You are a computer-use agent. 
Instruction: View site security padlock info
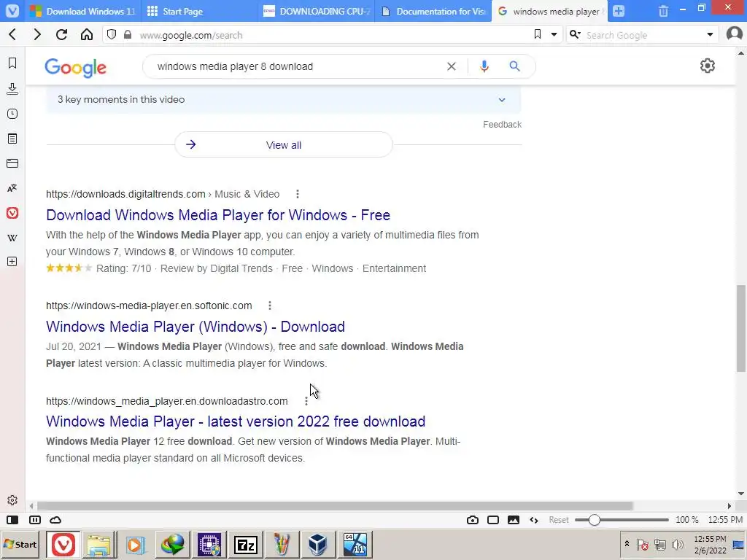[x=127, y=35]
